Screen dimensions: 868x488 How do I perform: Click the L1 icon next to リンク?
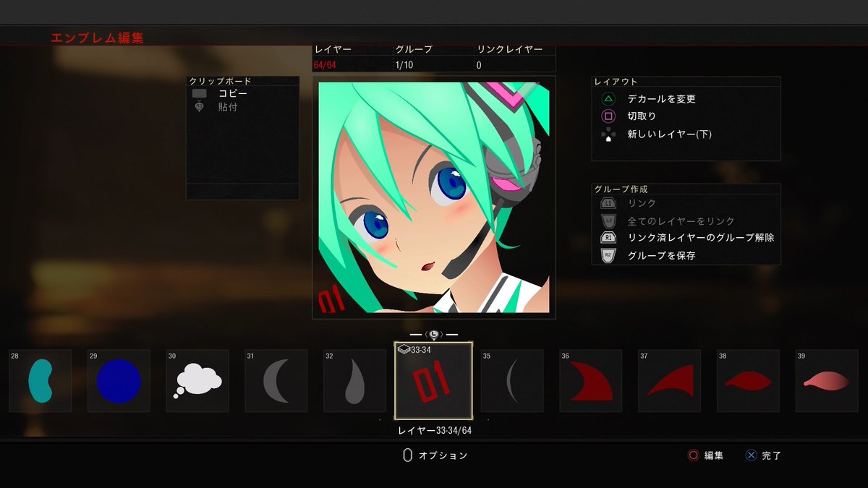[x=608, y=204]
